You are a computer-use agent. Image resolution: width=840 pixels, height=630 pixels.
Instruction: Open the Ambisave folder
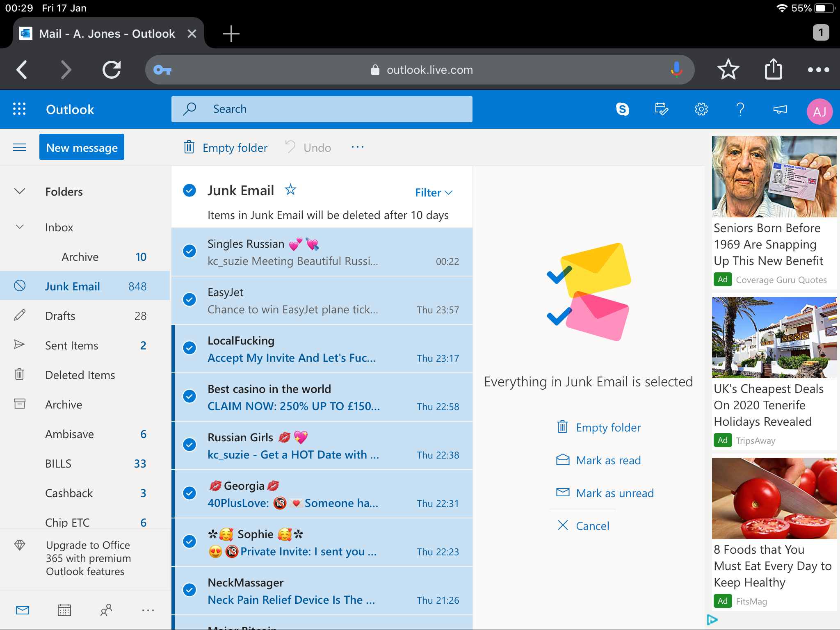[85, 434]
